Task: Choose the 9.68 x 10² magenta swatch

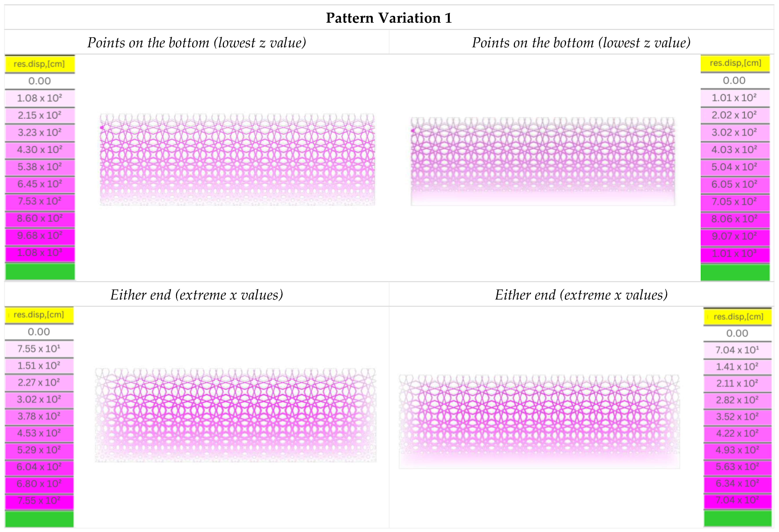Action: click(x=40, y=235)
